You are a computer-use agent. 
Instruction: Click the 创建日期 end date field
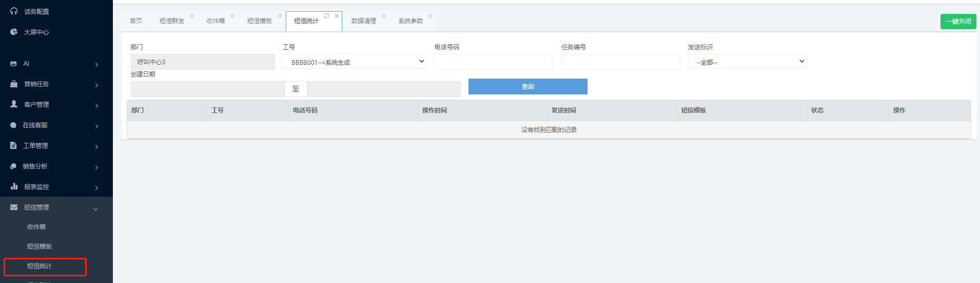(x=384, y=89)
